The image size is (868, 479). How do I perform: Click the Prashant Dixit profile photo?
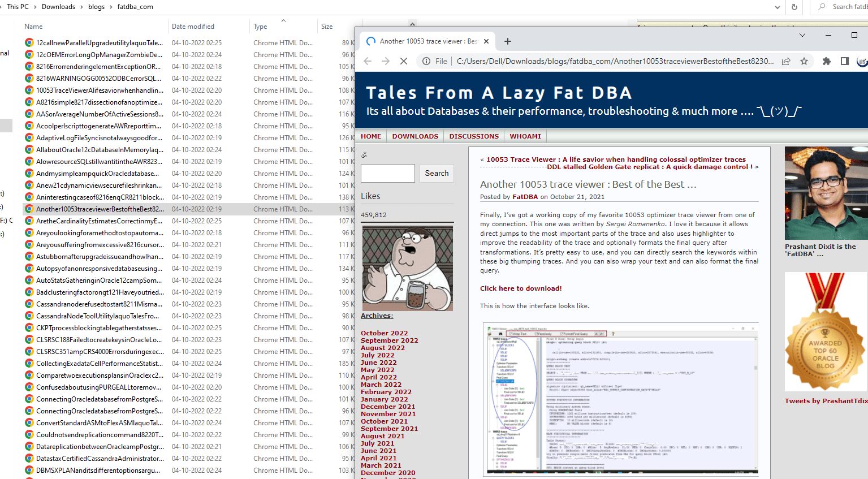[x=826, y=193]
